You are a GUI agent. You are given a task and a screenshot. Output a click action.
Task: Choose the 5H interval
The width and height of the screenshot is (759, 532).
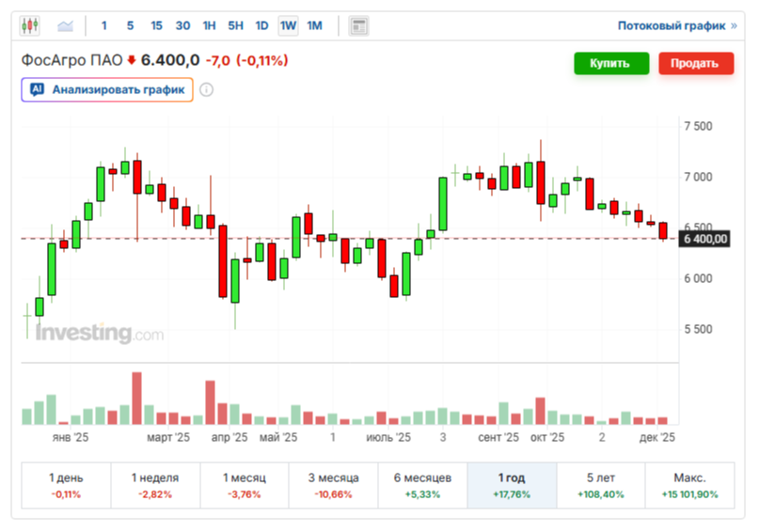(x=236, y=25)
